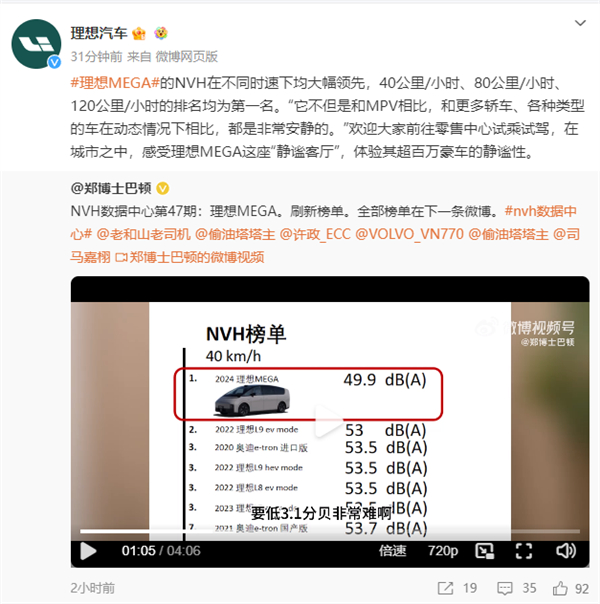Enter fullscreen video mode

(x=524, y=551)
